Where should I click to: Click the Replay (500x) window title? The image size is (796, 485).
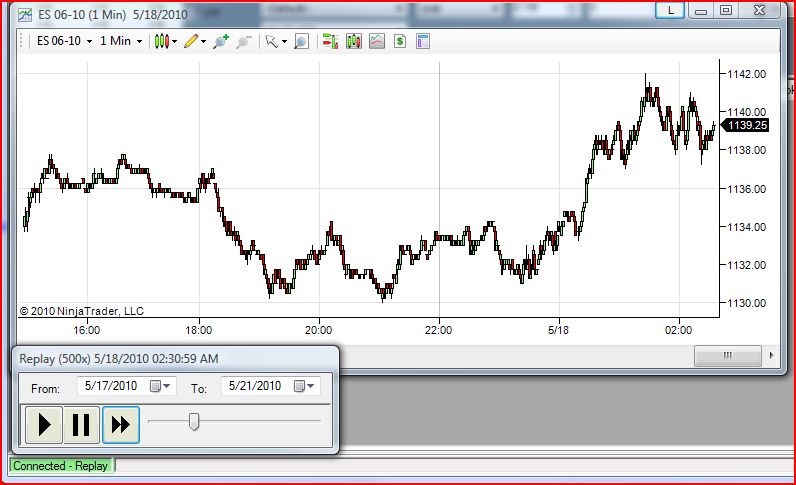[x=119, y=359]
